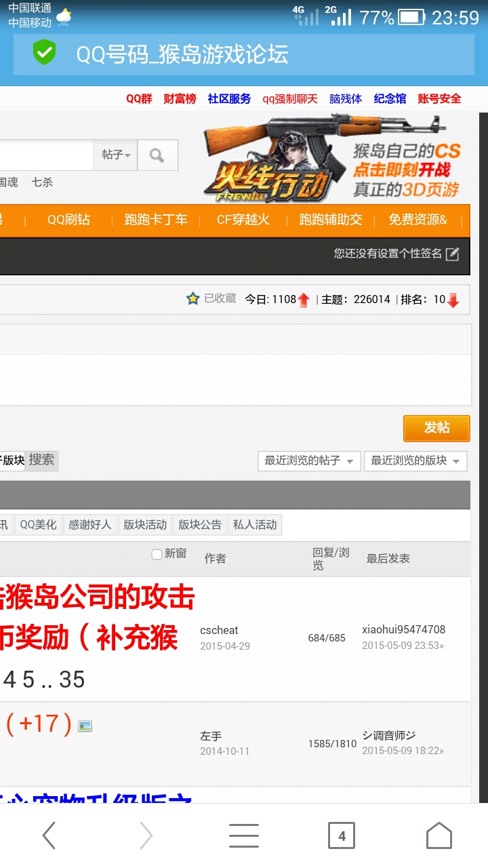Tap the image attachment icon after (+17)
Viewport: 488px width, 868px height.
pyautogui.click(x=85, y=726)
